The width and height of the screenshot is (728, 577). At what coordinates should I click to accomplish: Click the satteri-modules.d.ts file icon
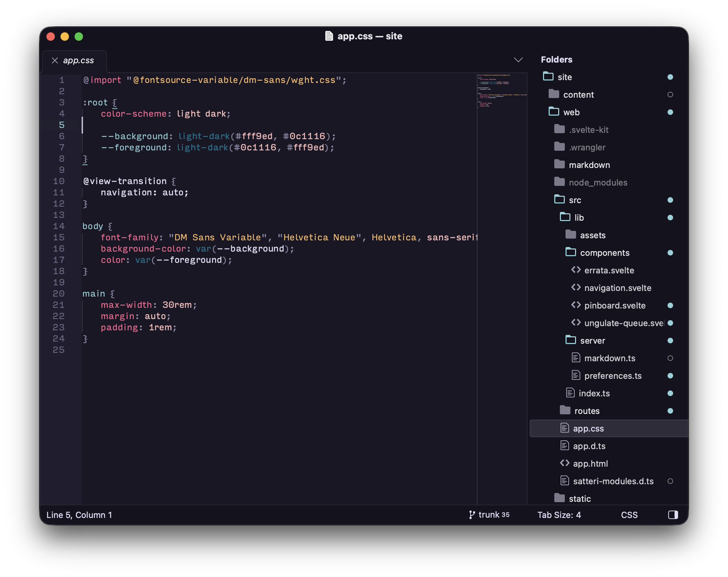pos(564,481)
